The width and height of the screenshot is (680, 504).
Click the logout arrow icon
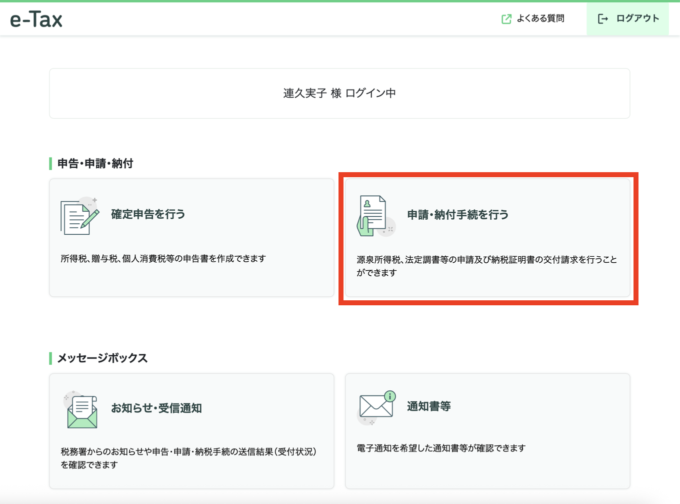click(x=602, y=19)
